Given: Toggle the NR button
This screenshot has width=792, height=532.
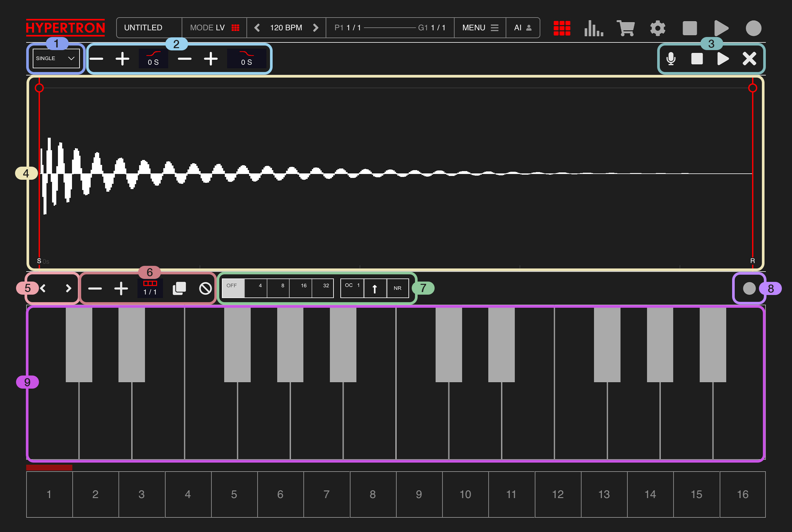Looking at the screenshot, I should click(x=398, y=288).
